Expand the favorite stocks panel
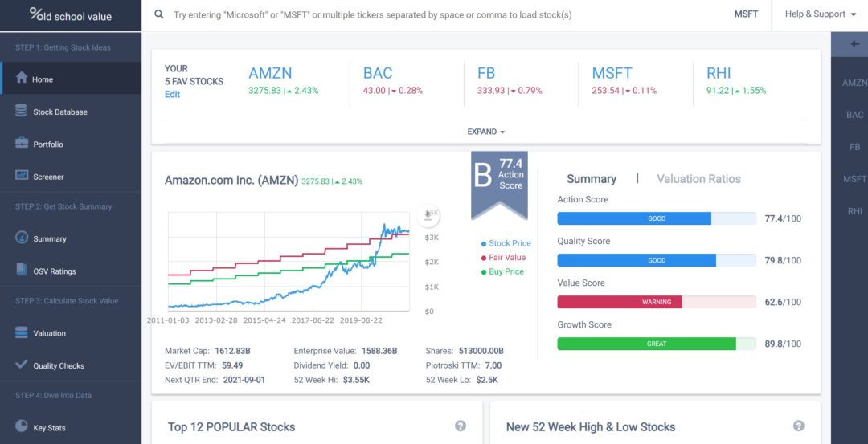This screenshot has height=444, width=868. click(486, 132)
